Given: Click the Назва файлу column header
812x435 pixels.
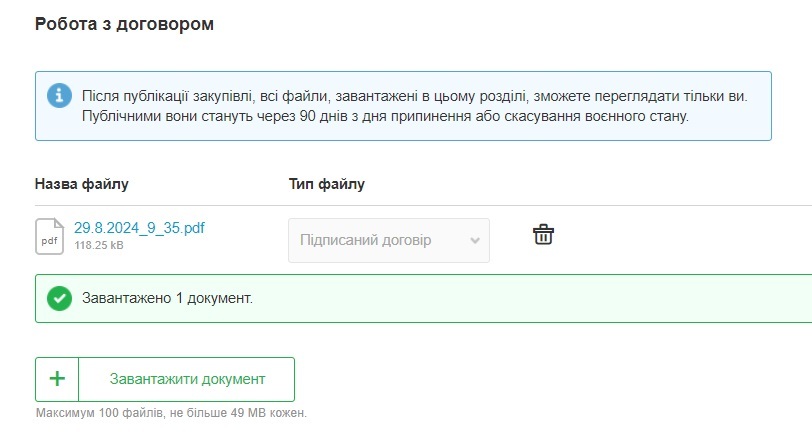Looking at the screenshot, I should 82,184.
